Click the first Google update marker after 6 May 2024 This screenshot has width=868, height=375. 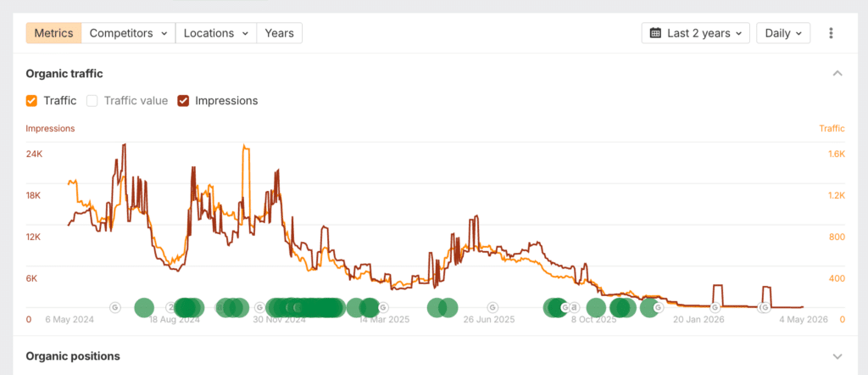click(x=115, y=307)
